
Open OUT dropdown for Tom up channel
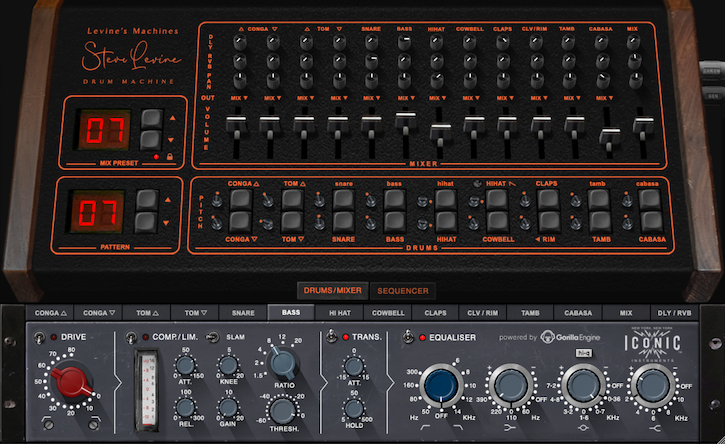point(305,98)
